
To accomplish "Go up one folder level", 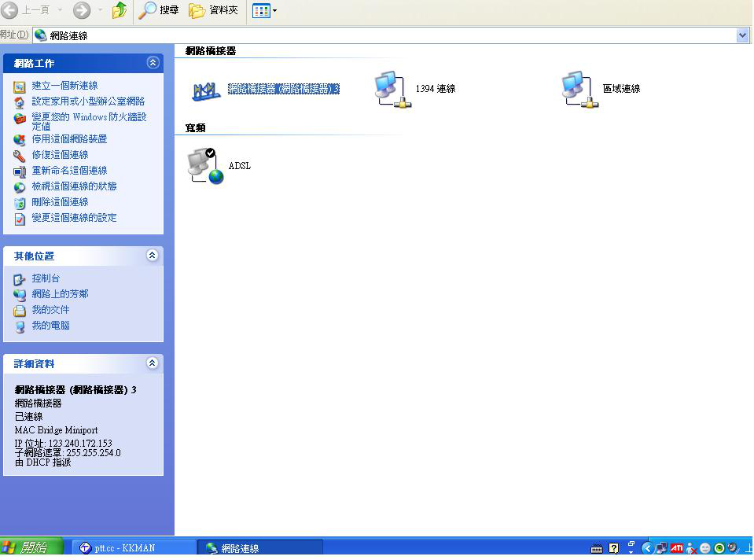I will coord(120,10).
